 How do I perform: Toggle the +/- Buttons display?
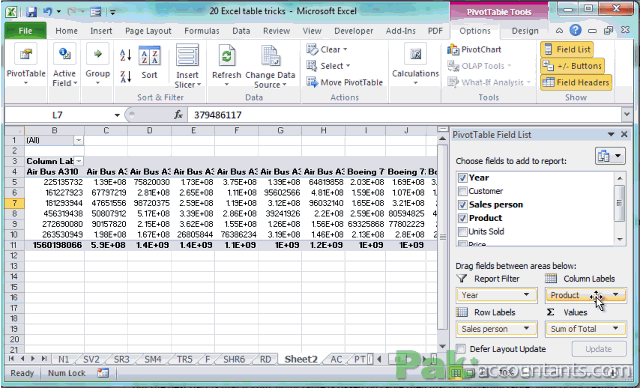(x=573, y=66)
